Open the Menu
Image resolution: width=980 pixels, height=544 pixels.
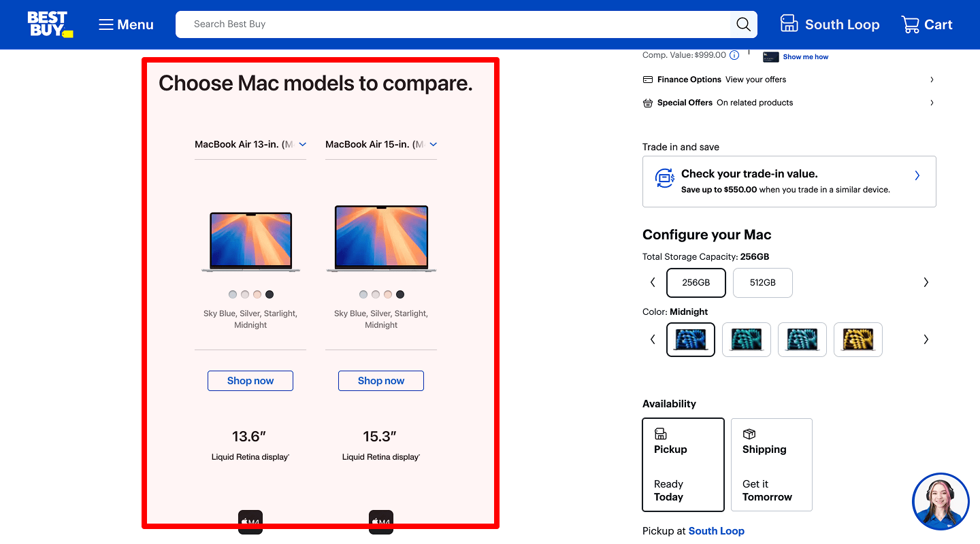pyautogui.click(x=125, y=24)
